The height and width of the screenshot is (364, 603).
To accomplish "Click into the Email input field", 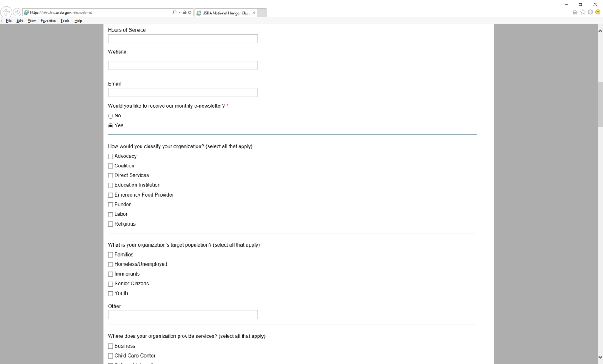I will point(183,93).
